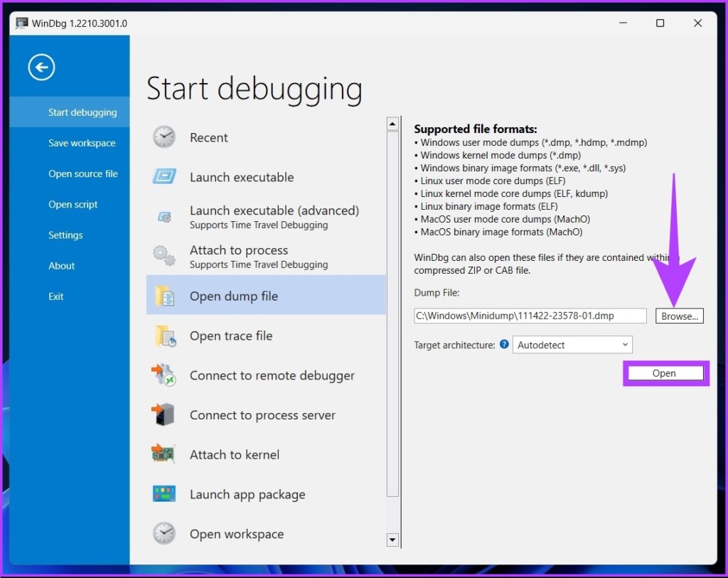Select the Connect to remote debugger label
Image resolution: width=728 pixels, height=578 pixels.
click(x=272, y=375)
